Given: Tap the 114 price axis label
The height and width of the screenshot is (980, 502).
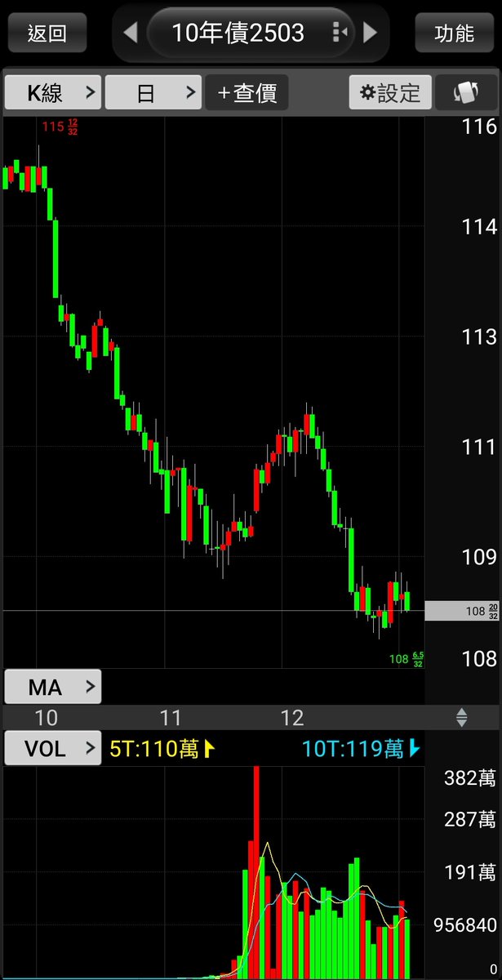Looking at the screenshot, I should (x=479, y=226).
